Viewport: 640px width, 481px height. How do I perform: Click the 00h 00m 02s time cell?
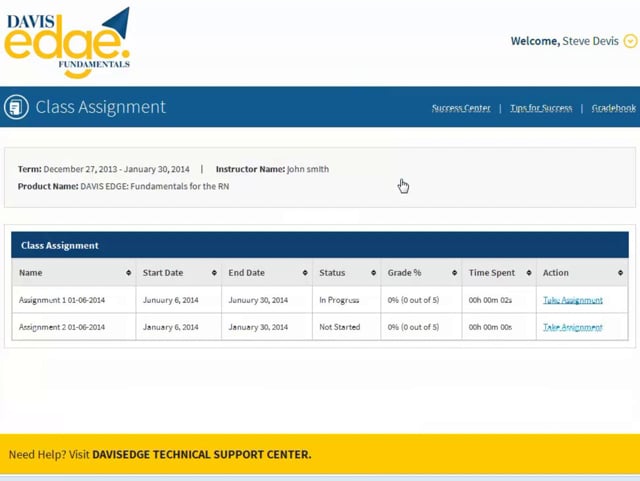(x=499, y=300)
